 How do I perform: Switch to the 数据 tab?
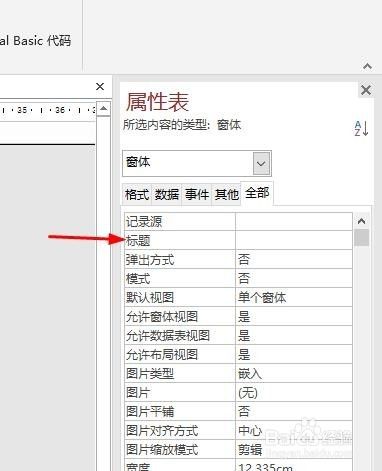pos(166,194)
